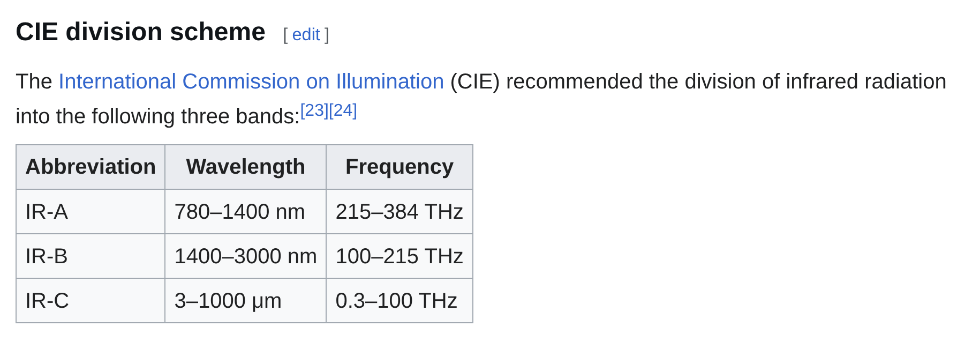Screen dimensions: 980x356
Task: Open citation reference 24
Action: (343, 110)
